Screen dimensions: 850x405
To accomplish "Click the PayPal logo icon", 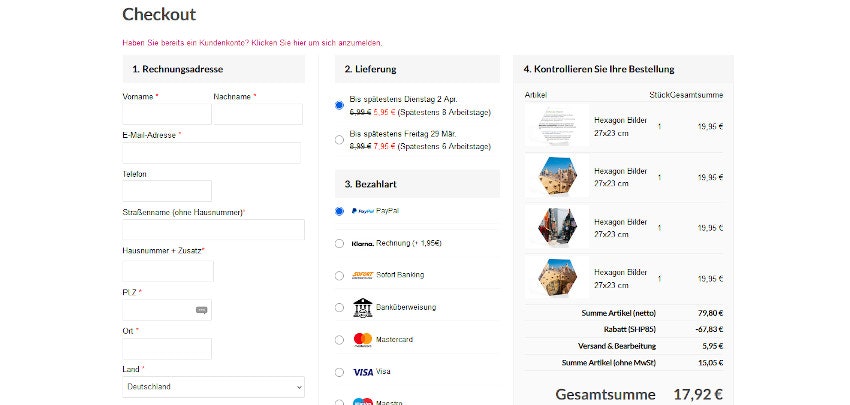I will pyautogui.click(x=361, y=211).
